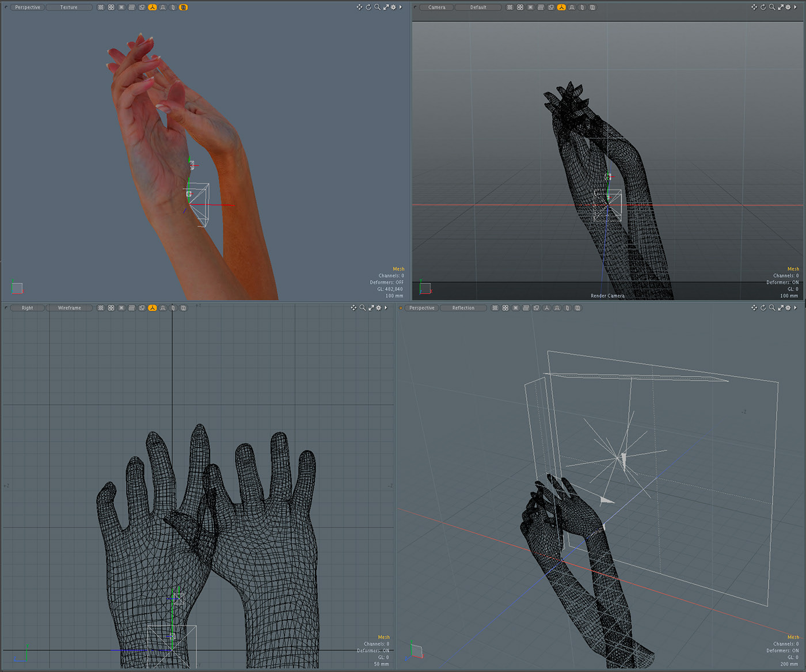Toggle the orange axis icon in Texture viewport
The width and height of the screenshot is (806, 672).
tap(152, 7)
